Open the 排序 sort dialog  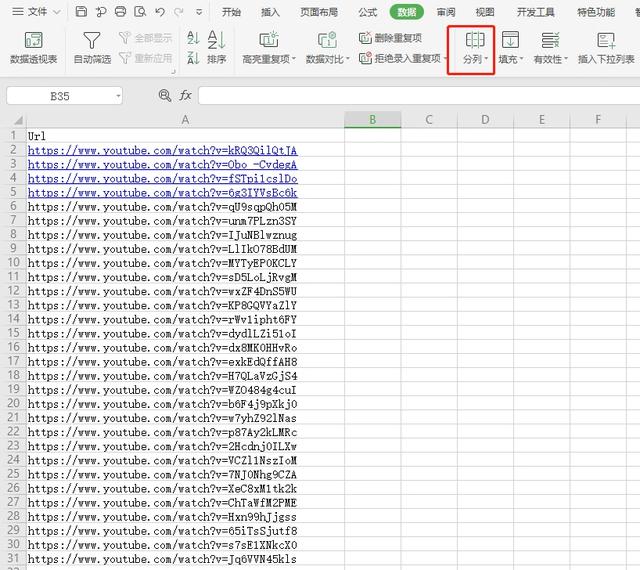coord(216,48)
